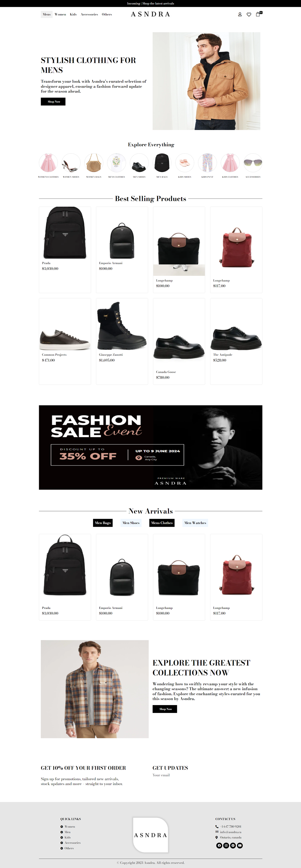This screenshot has height=868, width=301.
Task: Open the Women menu in navigation
Action: (60, 14)
